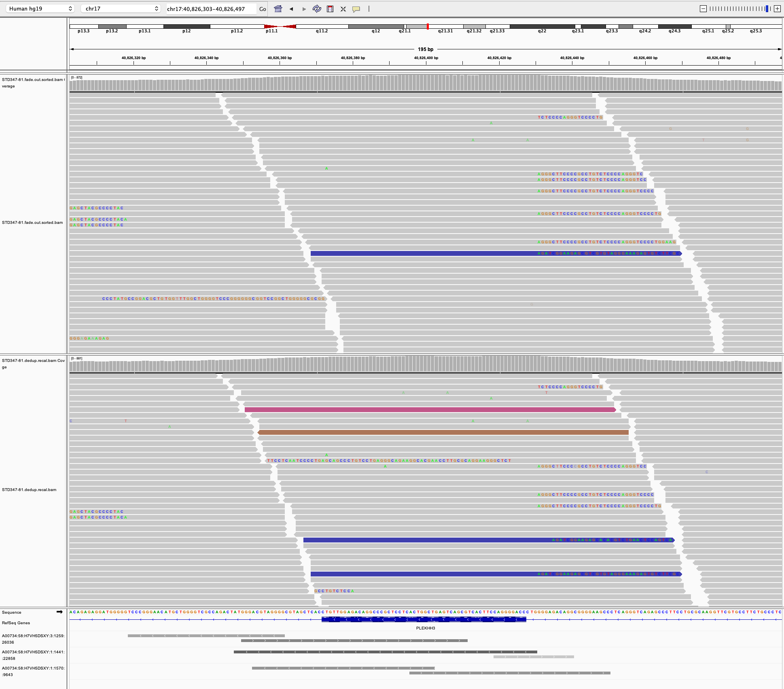
Task: Click the lower blue read in dedup.recal track
Action: click(496, 574)
